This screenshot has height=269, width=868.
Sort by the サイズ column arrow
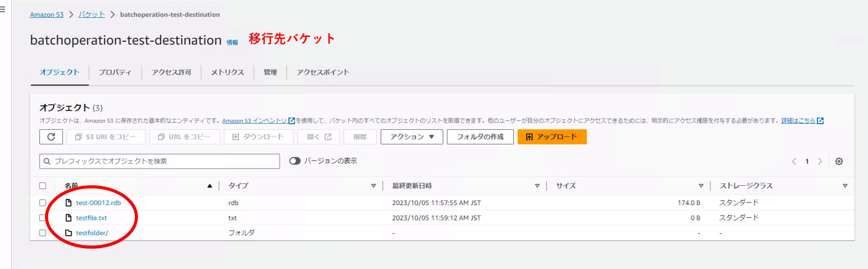click(x=701, y=186)
